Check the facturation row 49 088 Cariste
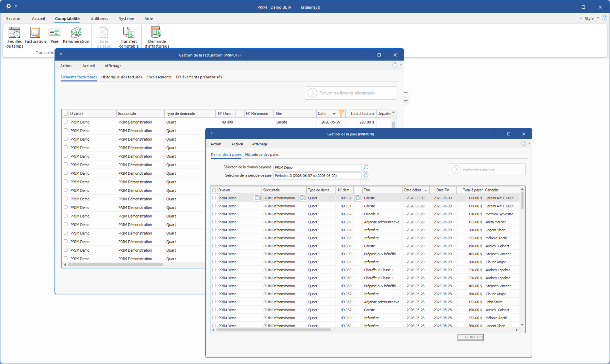Viewport: 610px width, 364px height. [x=66, y=122]
